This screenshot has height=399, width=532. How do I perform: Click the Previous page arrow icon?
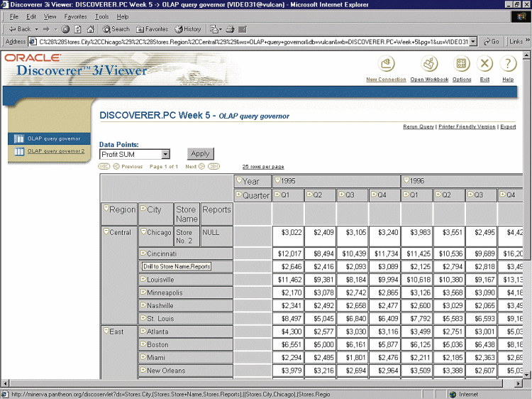point(116,166)
